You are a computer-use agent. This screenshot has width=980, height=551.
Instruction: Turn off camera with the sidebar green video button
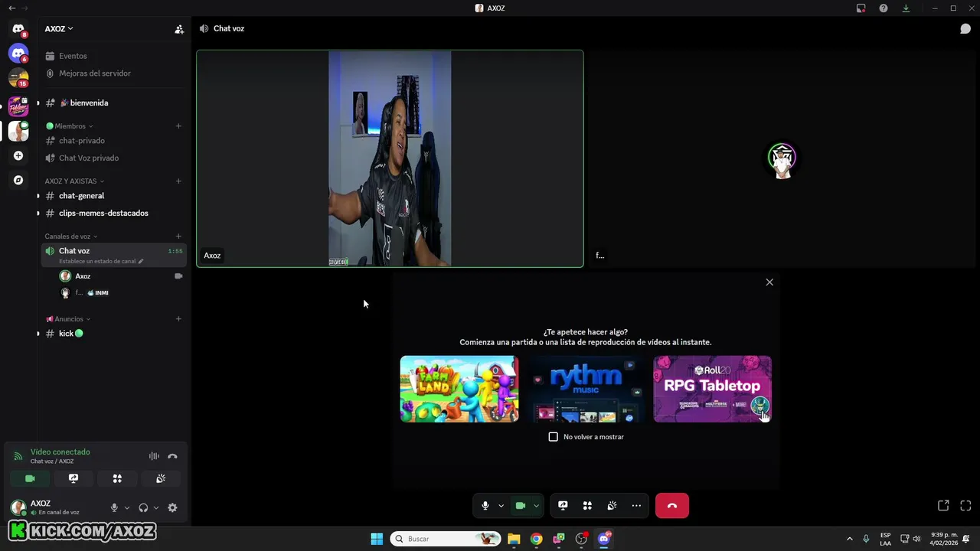30,478
